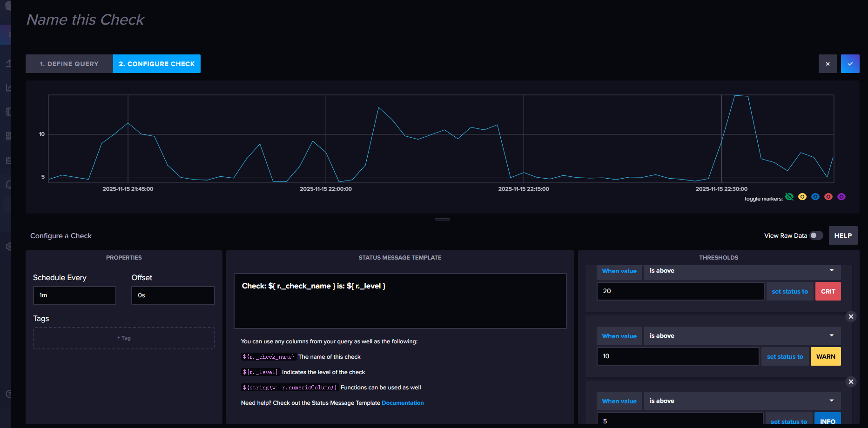
Task: Open the Status Message Template Documentation link
Action: pyautogui.click(x=403, y=403)
